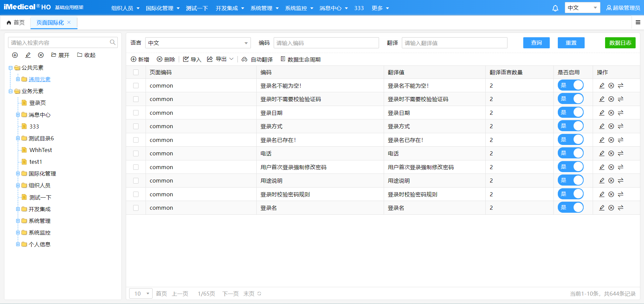Viewport: 644px width, 304px height.
Task: Check the 登录时不需要校验验证码 row checkbox
Action: (136, 99)
